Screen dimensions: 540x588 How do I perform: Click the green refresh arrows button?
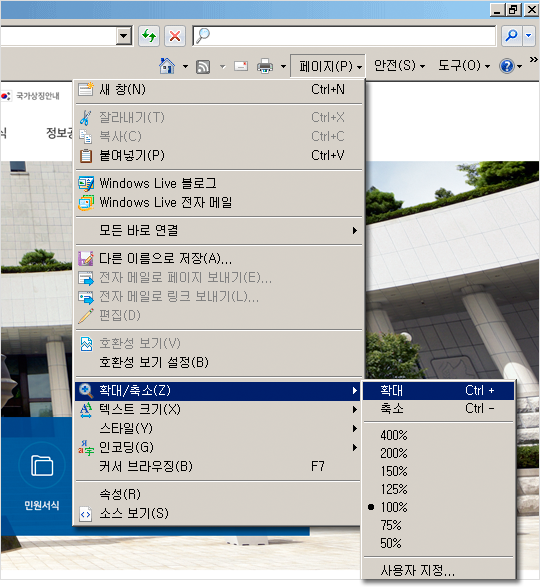click(x=149, y=36)
